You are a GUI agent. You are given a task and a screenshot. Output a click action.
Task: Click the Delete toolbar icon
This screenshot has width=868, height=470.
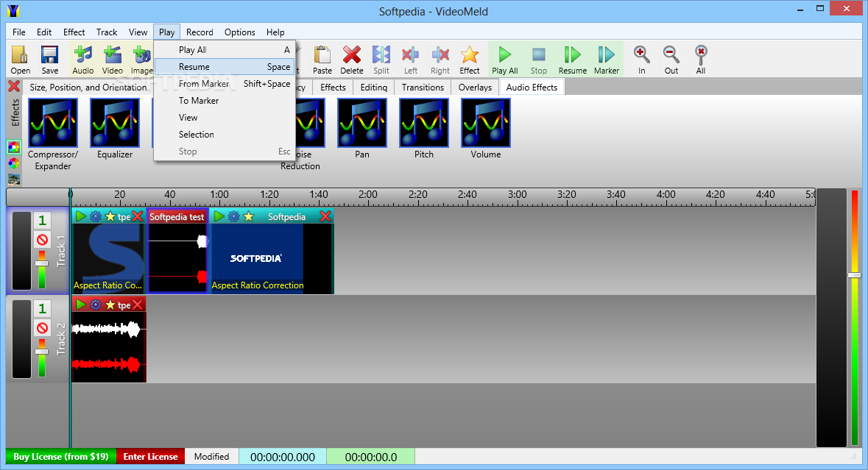point(351,60)
